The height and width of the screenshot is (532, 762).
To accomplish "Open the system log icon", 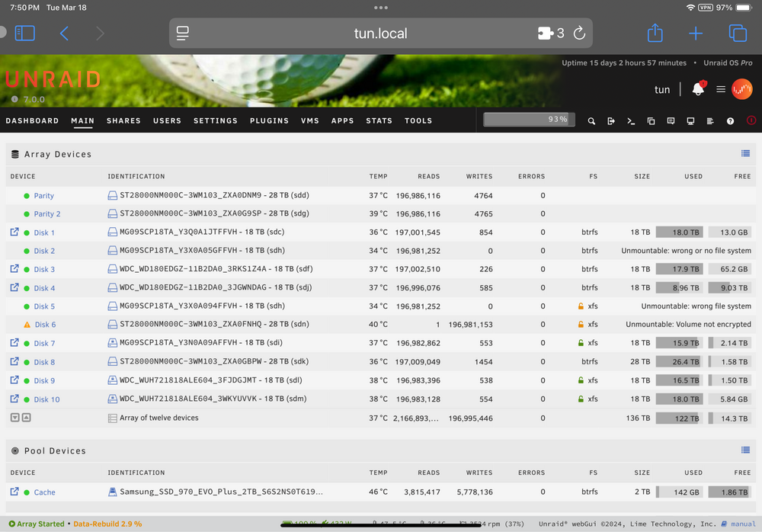I will click(x=710, y=121).
